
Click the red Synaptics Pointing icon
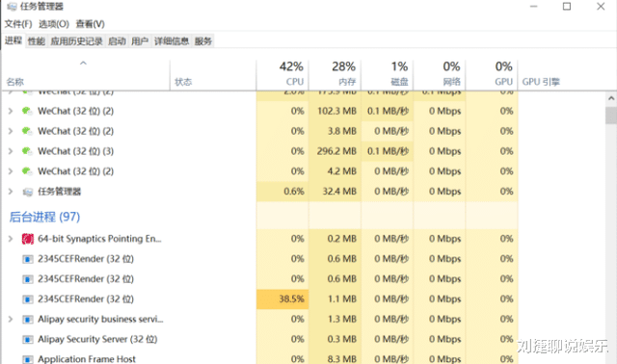tap(28, 239)
